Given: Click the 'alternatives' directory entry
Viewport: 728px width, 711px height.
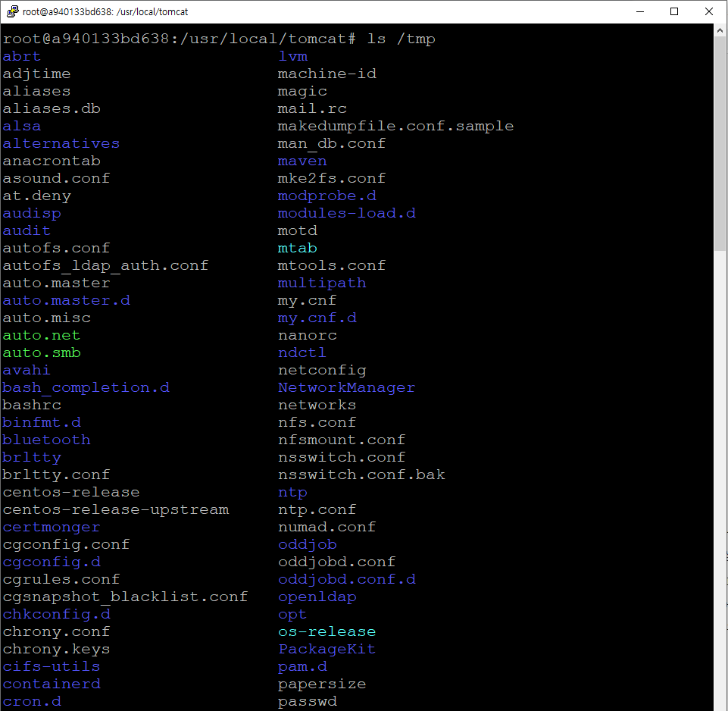Looking at the screenshot, I should [x=61, y=144].
